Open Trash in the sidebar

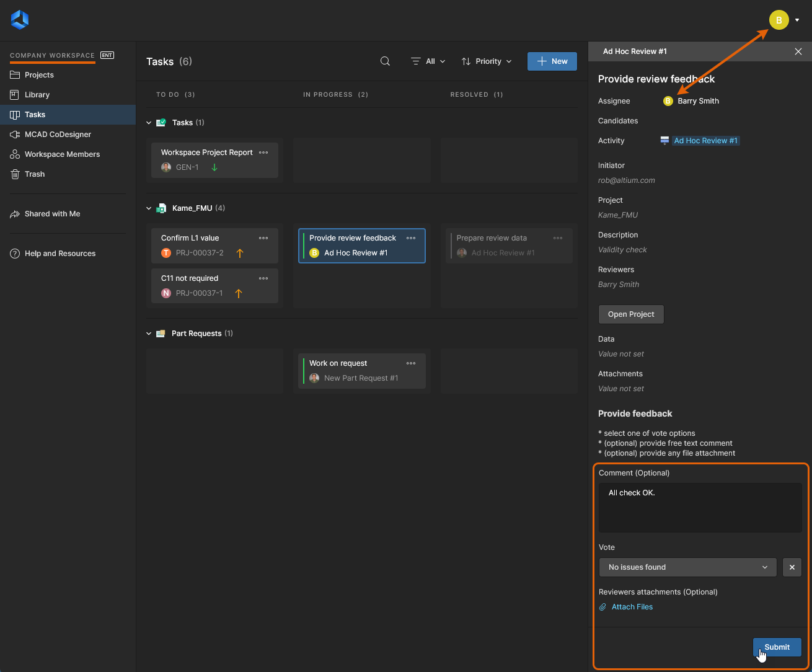point(68,174)
